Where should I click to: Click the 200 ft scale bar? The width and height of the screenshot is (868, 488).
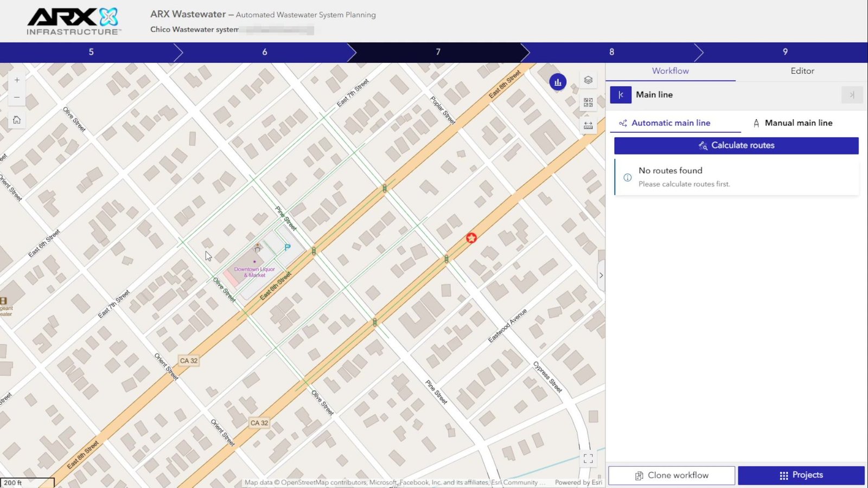click(27, 483)
